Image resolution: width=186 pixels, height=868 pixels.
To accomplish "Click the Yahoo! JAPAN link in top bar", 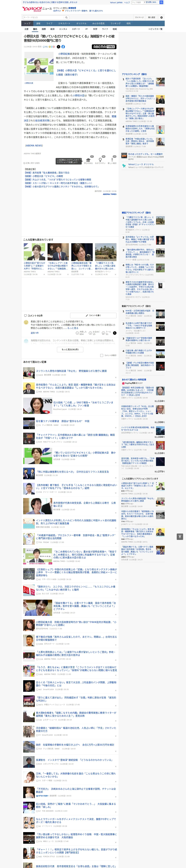I will (116, 2).
